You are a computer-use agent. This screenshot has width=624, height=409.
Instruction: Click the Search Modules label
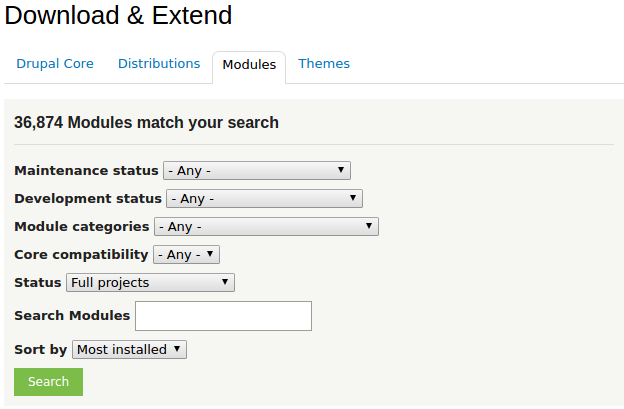[x=72, y=316]
